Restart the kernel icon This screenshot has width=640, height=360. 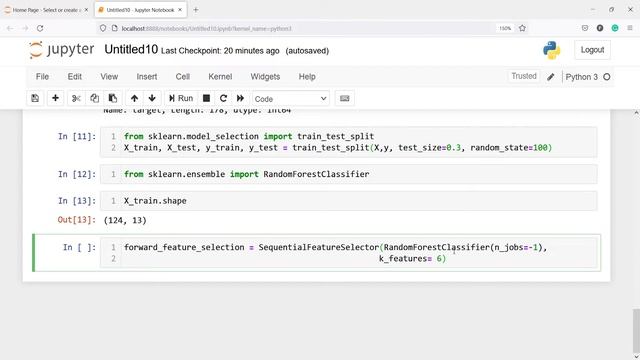pyautogui.click(x=223, y=98)
